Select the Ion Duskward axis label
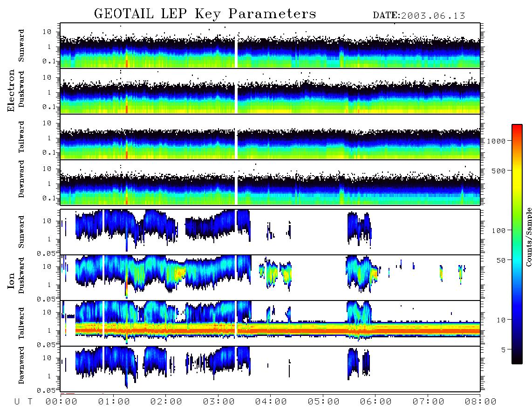532x410 pixels. click(21, 275)
